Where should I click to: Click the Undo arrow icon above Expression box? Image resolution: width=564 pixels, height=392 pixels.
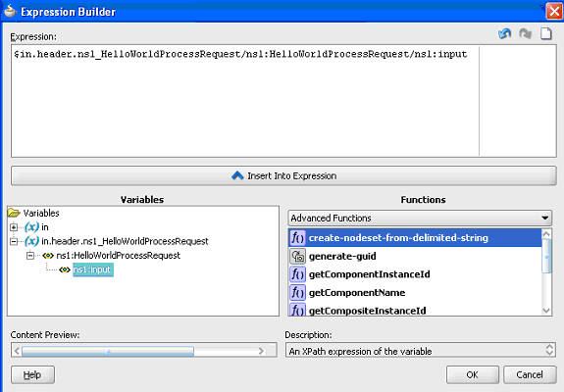504,33
